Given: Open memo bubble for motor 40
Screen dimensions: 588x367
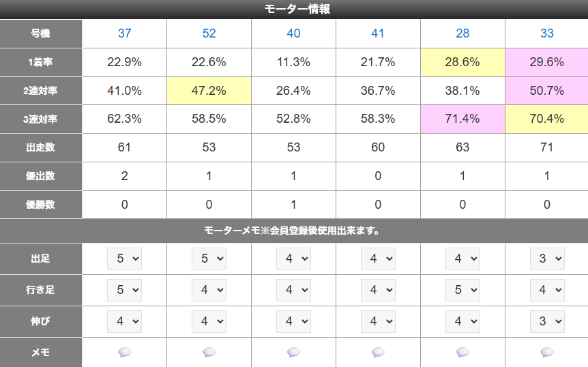Looking at the screenshot, I should click(293, 352).
